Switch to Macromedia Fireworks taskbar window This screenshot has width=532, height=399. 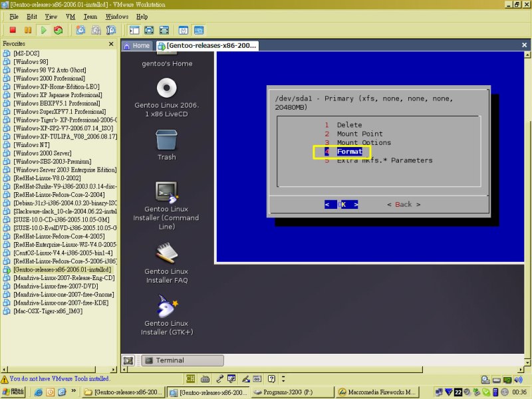[x=378, y=392]
